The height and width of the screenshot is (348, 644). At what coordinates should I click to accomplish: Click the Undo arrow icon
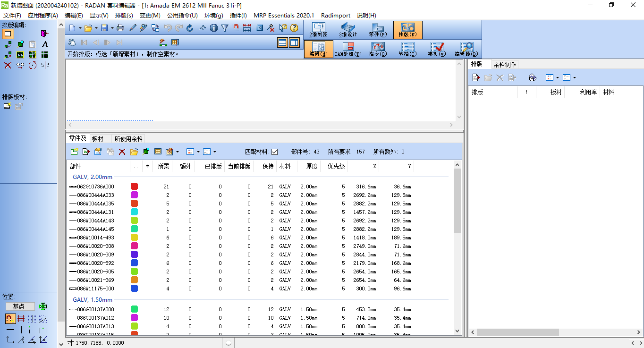[x=168, y=28]
